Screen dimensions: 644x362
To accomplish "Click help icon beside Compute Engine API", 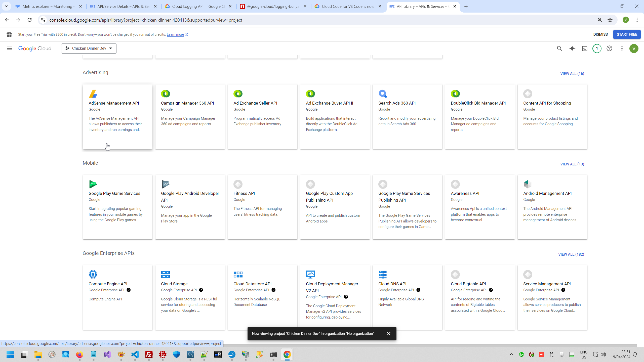I will [129, 290].
